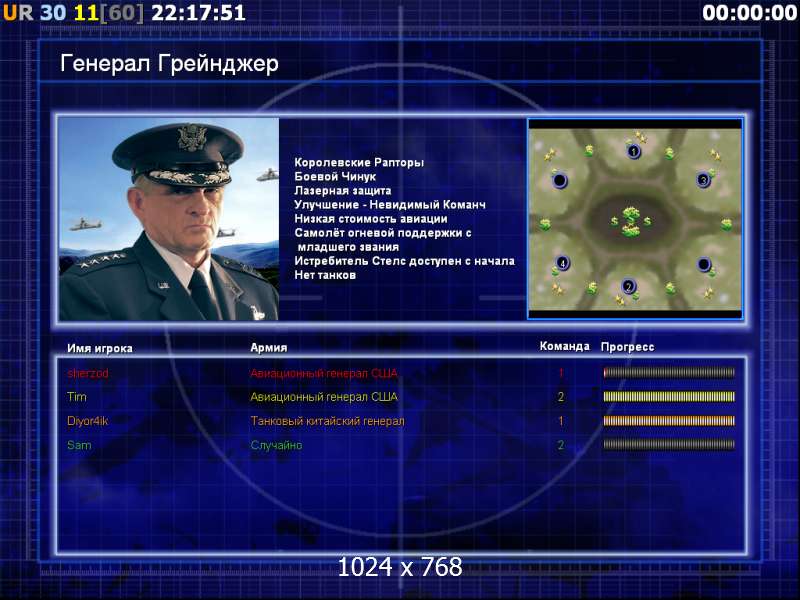The image size is (800, 600).
Task: Click Diyor4ik's loading progress bar
Action: [669, 421]
